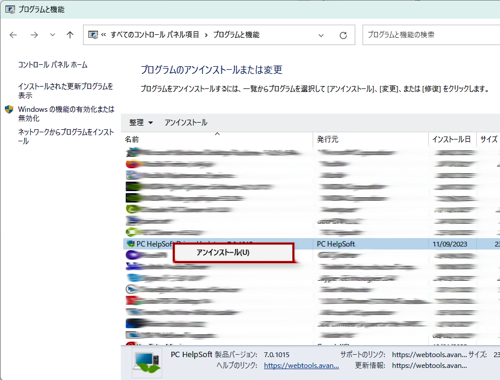Click the shield icon beside Windows の機能
500x380 pixels.
click(9, 109)
